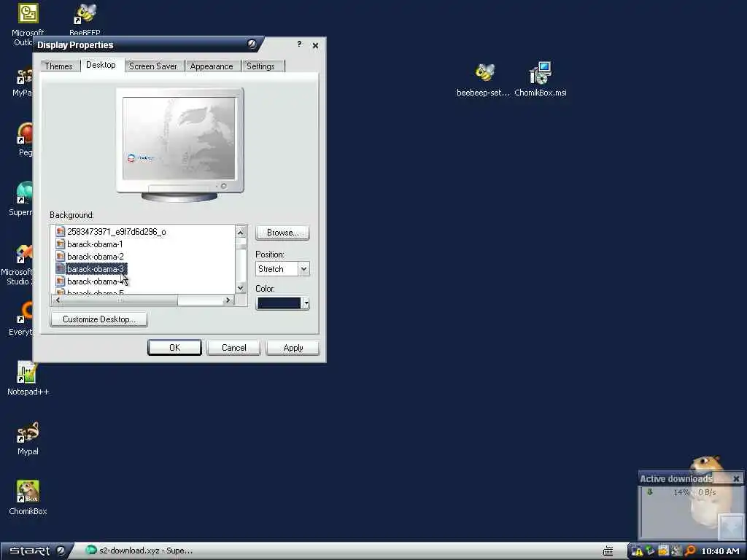This screenshot has width=747, height=560.
Task: Click the barack-obama-1 file icon
Action: [60, 244]
